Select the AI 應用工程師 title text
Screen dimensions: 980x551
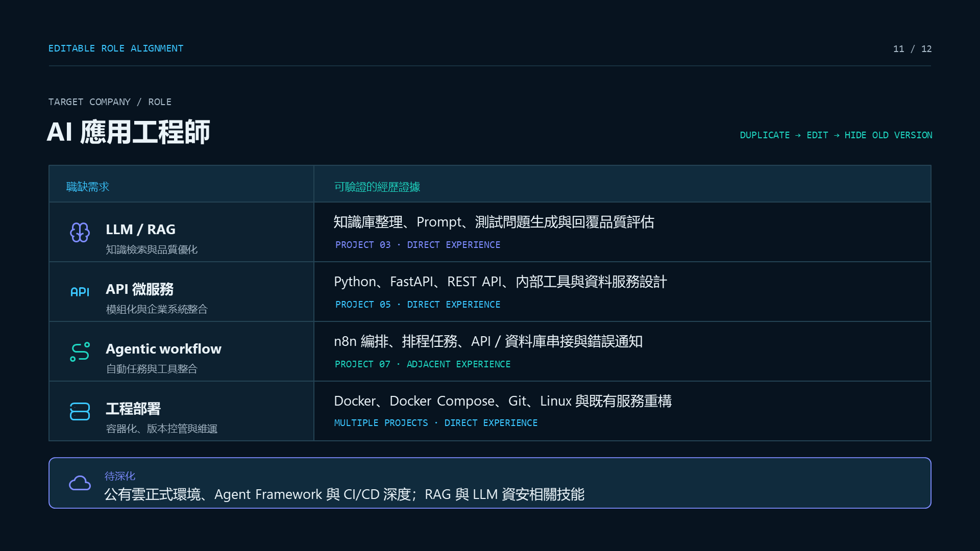coord(128,132)
